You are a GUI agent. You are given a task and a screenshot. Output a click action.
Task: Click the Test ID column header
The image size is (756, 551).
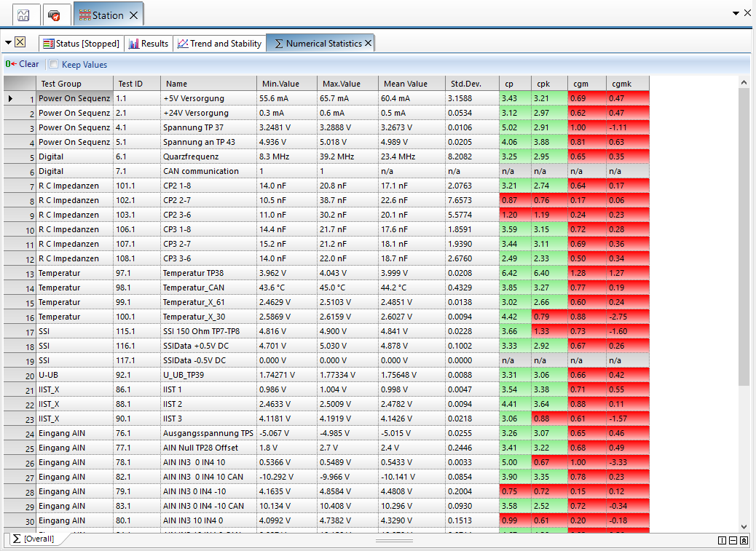coord(136,83)
